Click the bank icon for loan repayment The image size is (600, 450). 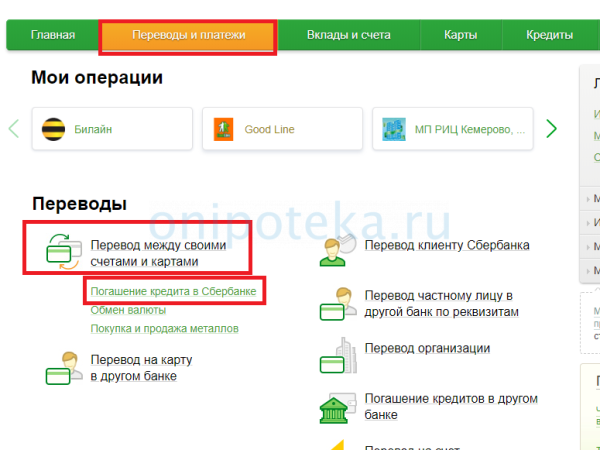337,406
